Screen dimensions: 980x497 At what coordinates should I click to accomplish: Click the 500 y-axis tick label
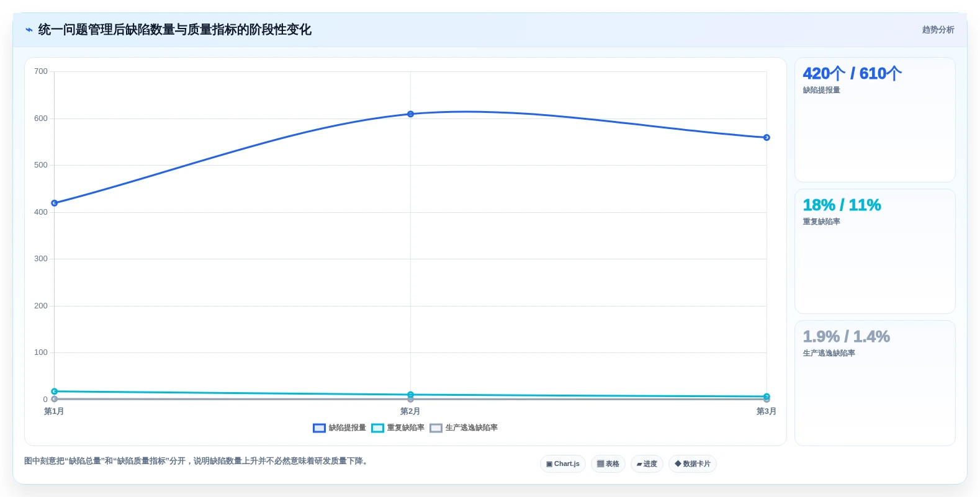click(41, 165)
